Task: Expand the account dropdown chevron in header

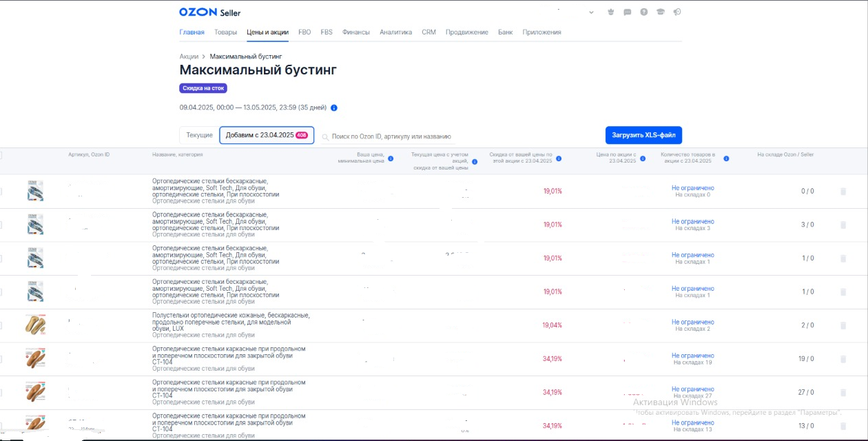Action: point(591,12)
